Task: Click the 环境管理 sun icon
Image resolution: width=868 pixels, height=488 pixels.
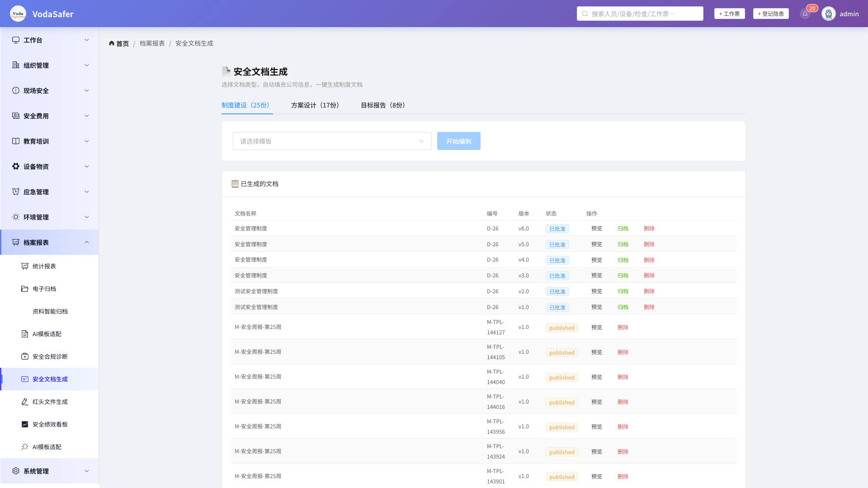Action: click(x=16, y=217)
